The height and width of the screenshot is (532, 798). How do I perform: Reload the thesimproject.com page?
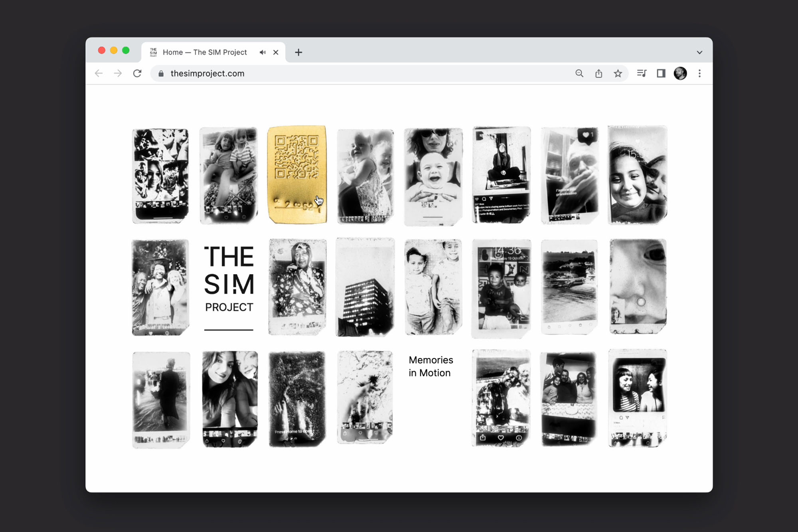point(138,73)
